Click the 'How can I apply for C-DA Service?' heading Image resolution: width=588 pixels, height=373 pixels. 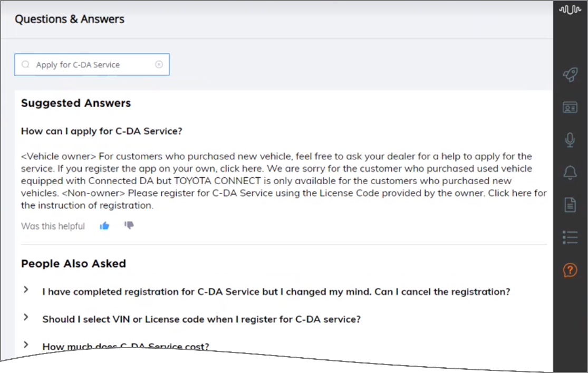tap(102, 131)
